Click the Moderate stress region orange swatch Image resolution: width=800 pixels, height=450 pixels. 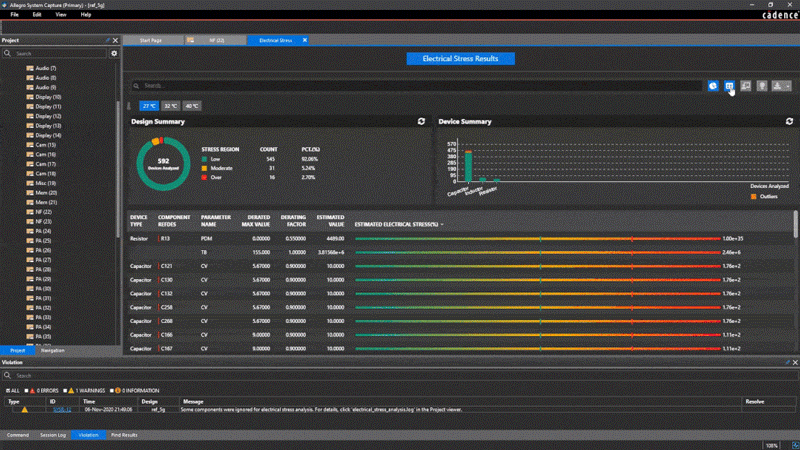coord(205,168)
